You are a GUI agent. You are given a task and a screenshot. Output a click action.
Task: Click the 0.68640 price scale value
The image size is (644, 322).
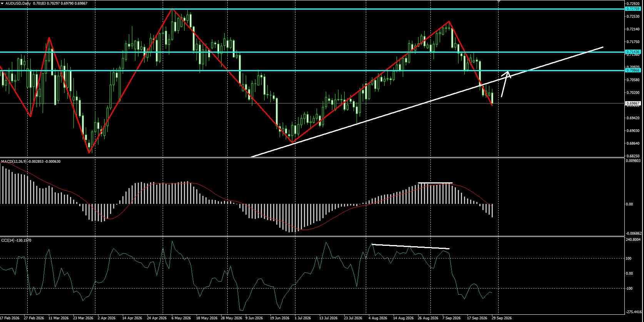tap(633, 143)
